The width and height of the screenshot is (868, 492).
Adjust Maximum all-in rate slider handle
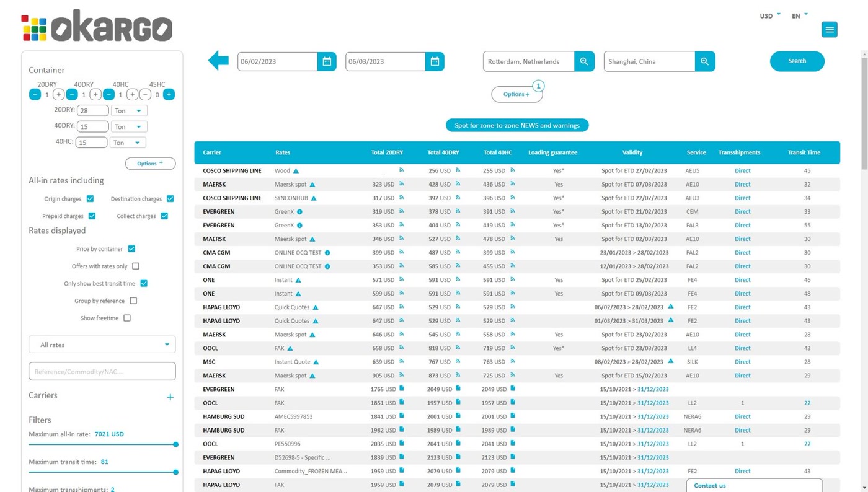pyautogui.click(x=175, y=444)
